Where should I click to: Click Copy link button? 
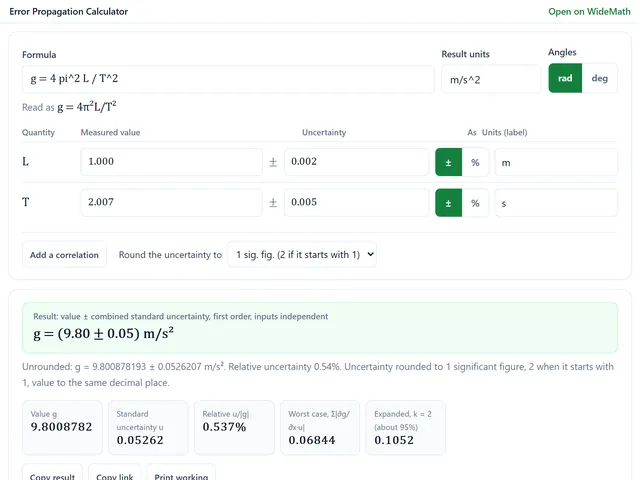(115, 473)
